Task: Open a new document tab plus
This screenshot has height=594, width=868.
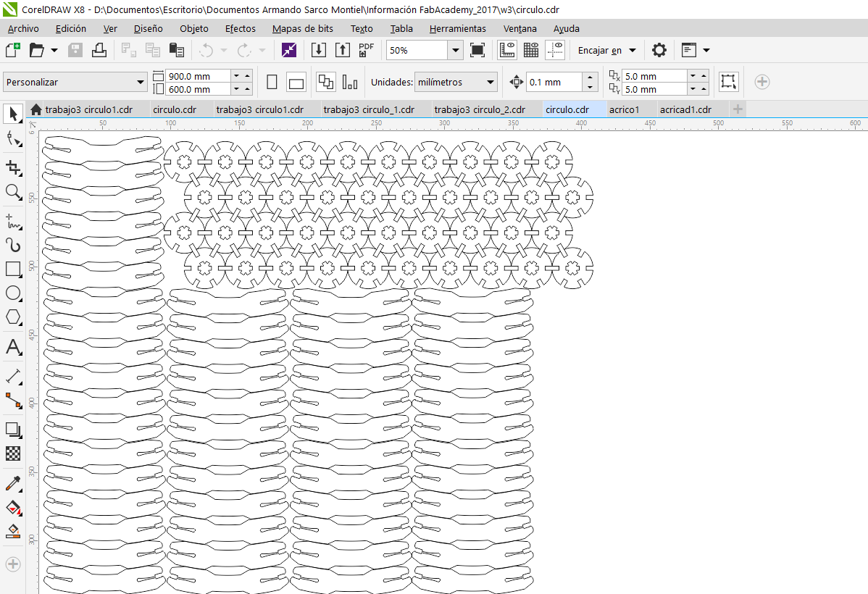Action: tap(738, 109)
